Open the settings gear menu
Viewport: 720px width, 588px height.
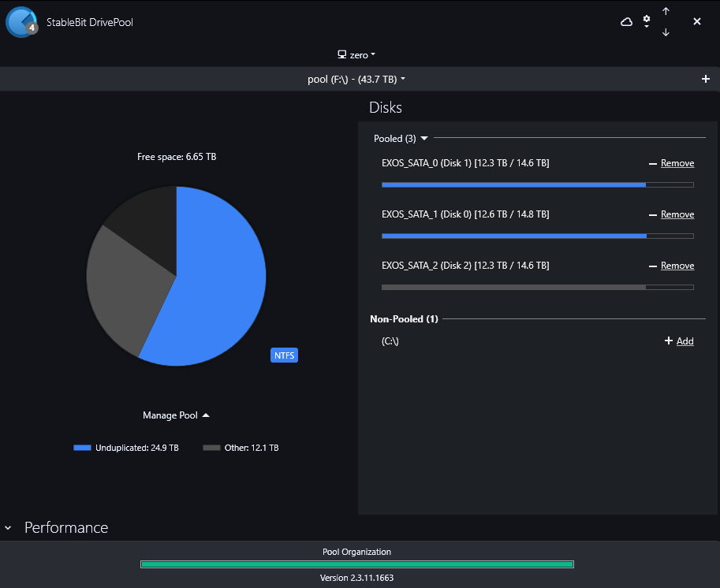(647, 21)
